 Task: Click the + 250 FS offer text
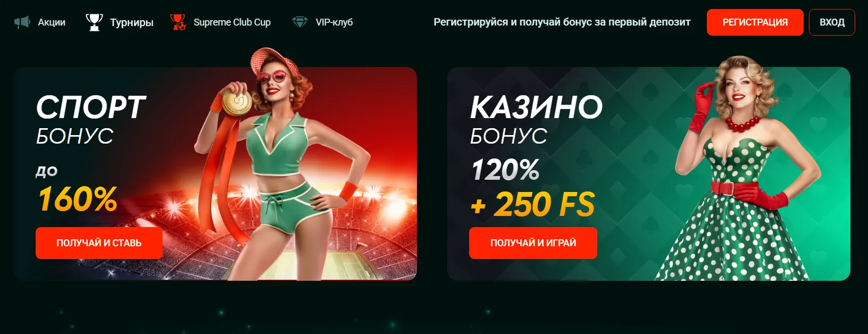pyautogui.click(x=533, y=205)
